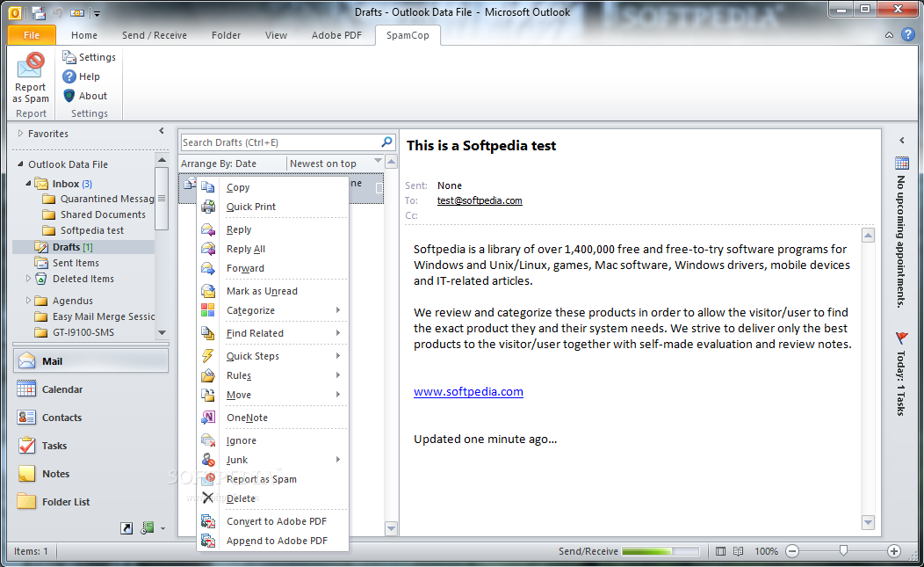Open Notes from navigation pane
This screenshot has height=567, width=924.
[90, 474]
